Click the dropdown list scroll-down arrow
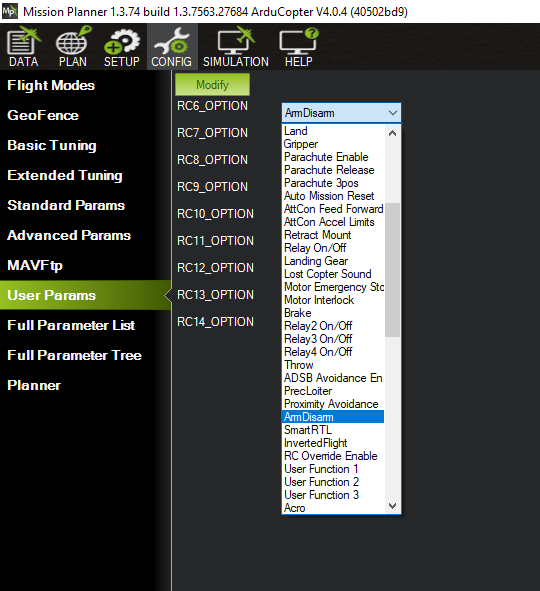 point(392,506)
